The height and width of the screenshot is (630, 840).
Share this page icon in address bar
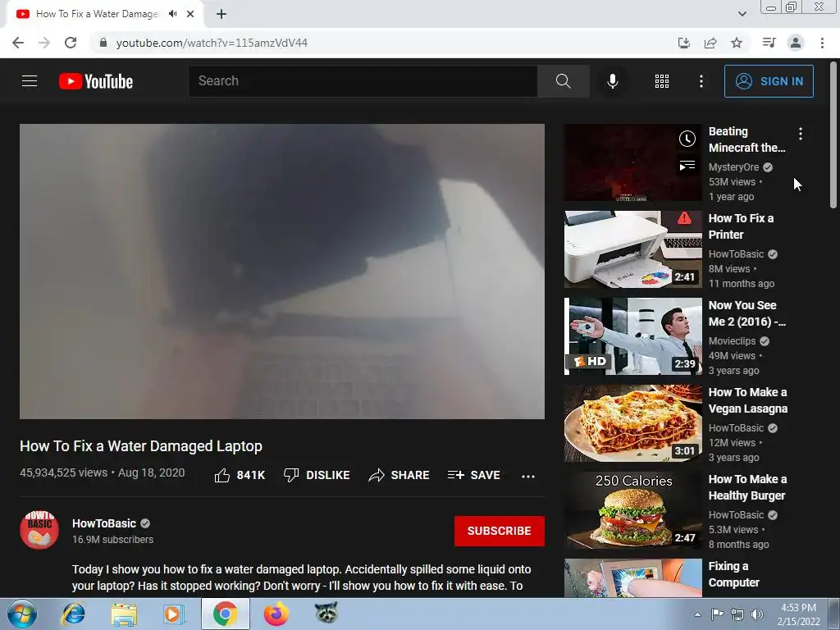(x=710, y=43)
